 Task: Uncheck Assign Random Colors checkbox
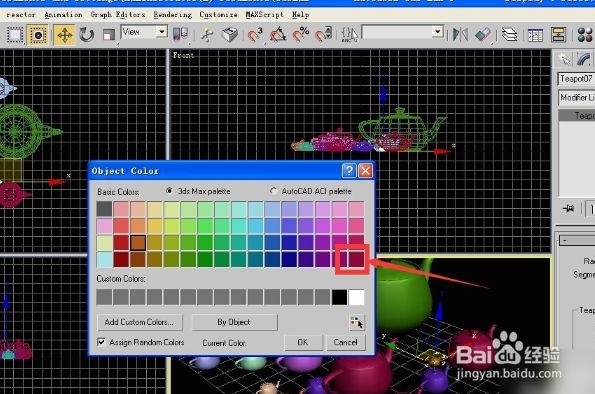pos(101,342)
